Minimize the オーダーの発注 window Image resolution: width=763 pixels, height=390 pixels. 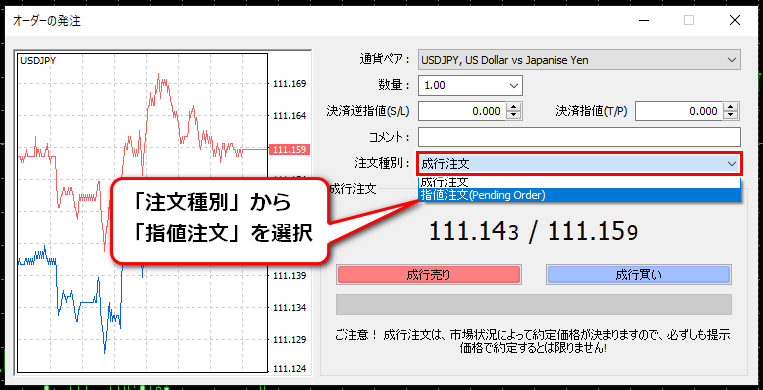pos(643,20)
